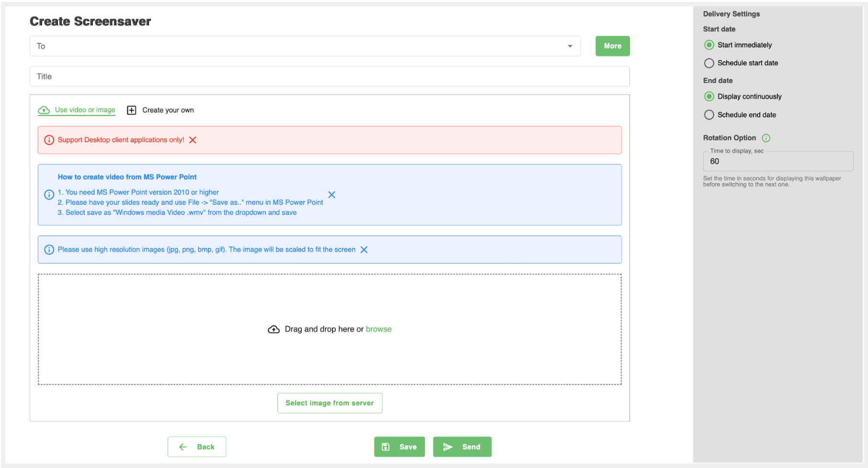The width and height of the screenshot is (868, 468).
Task: Click the cloud upload icon in drop zone
Action: pos(274,329)
